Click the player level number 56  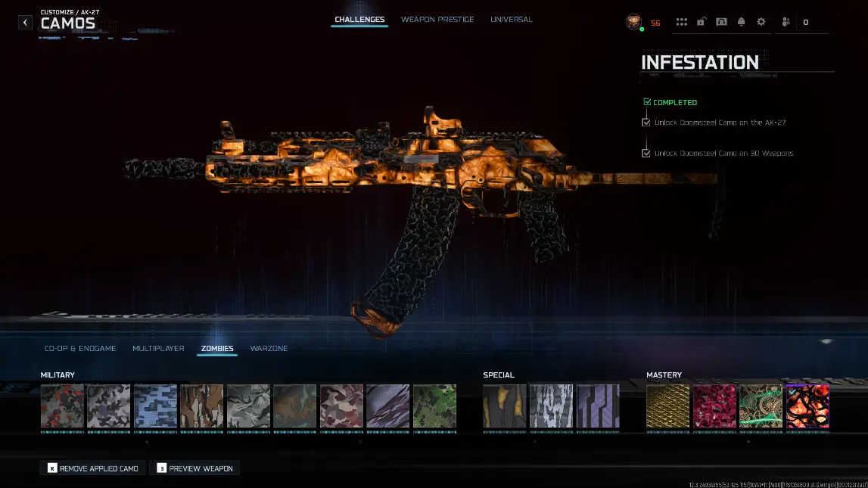[x=655, y=23]
